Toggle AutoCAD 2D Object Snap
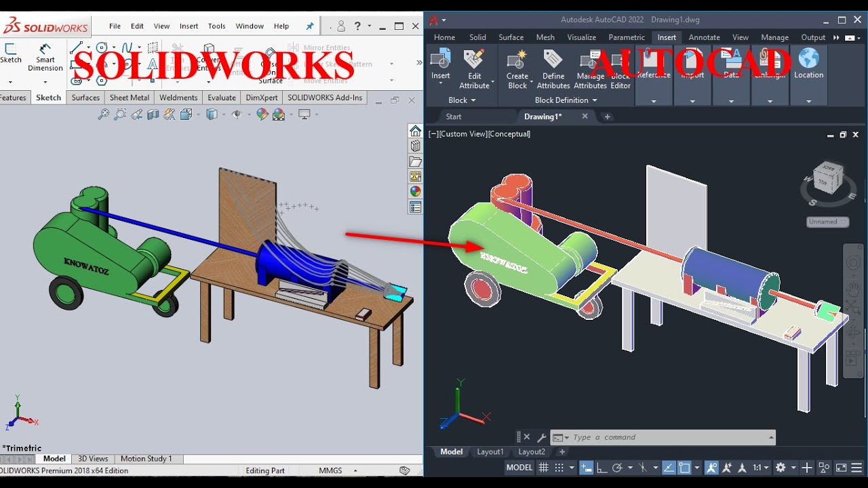868x488 pixels. point(684,468)
